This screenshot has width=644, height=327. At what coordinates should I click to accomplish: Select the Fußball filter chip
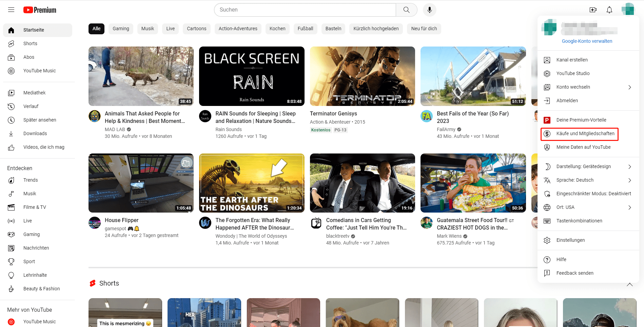coord(305,29)
